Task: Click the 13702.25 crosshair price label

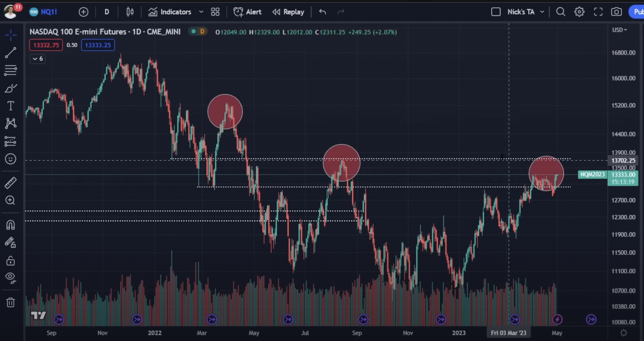Action: 623,160
